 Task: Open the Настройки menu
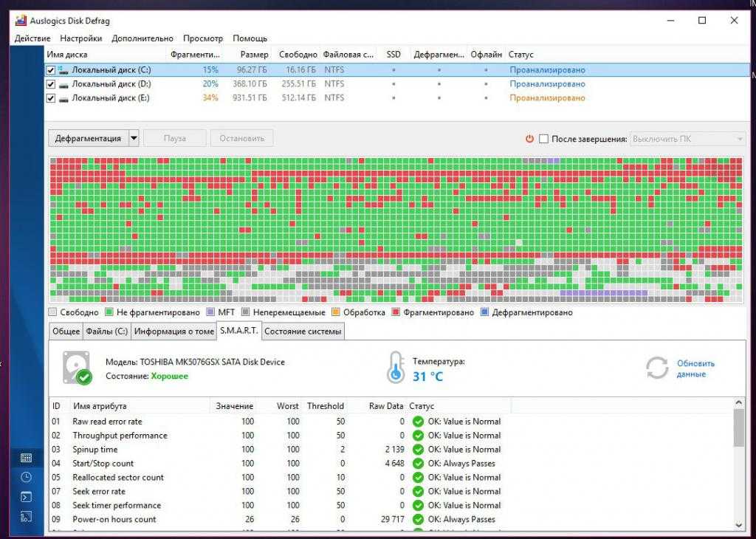(81, 38)
